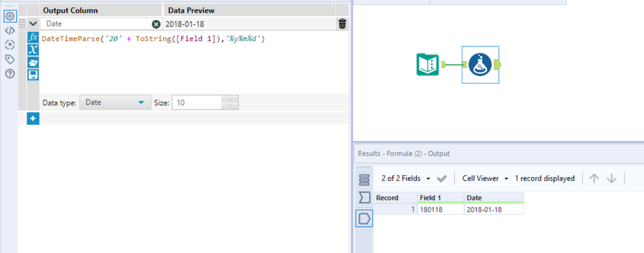Open recent and saved expressions folder icon
644x253 pixels.
pyautogui.click(x=34, y=62)
